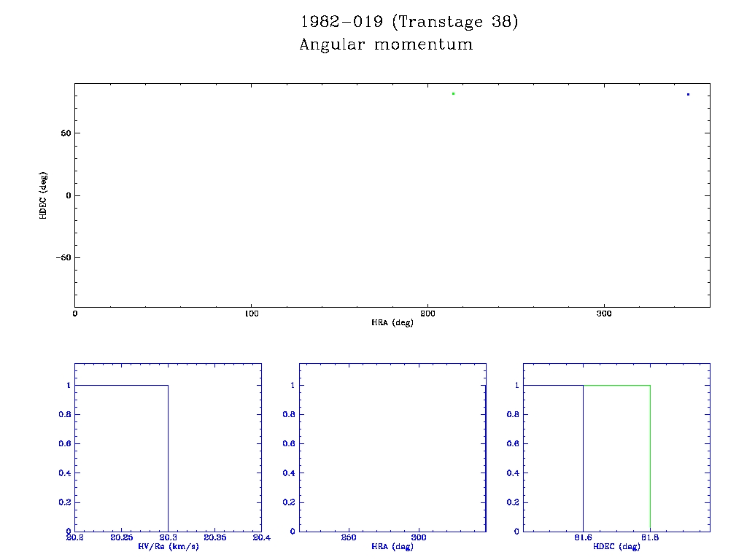
Task: Click the 81.6 tick label on HDEC histogram
Action: (583, 537)
